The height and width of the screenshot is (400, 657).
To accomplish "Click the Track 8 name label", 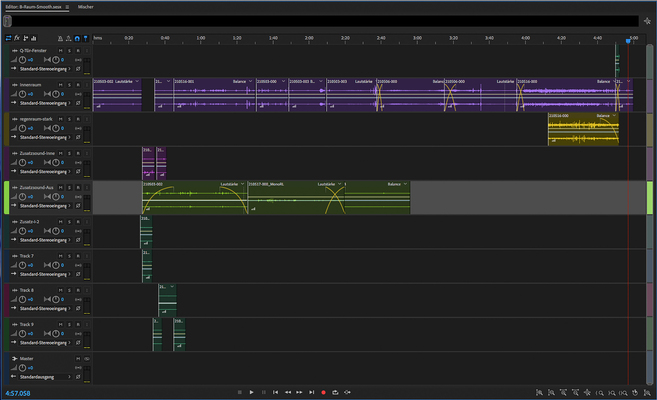I will coord(27,290).
